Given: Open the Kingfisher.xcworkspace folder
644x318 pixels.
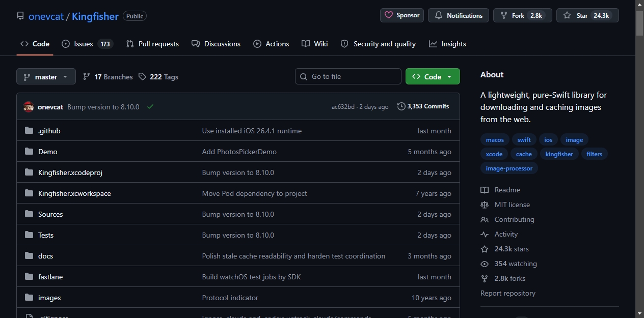Looking at the screenshot, I should [x=74, y=193].
